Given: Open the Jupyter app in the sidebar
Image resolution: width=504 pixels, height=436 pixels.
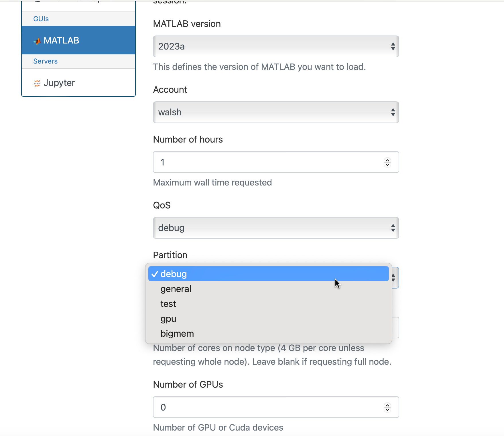Looking at the screenshot, I should point(78,83).
